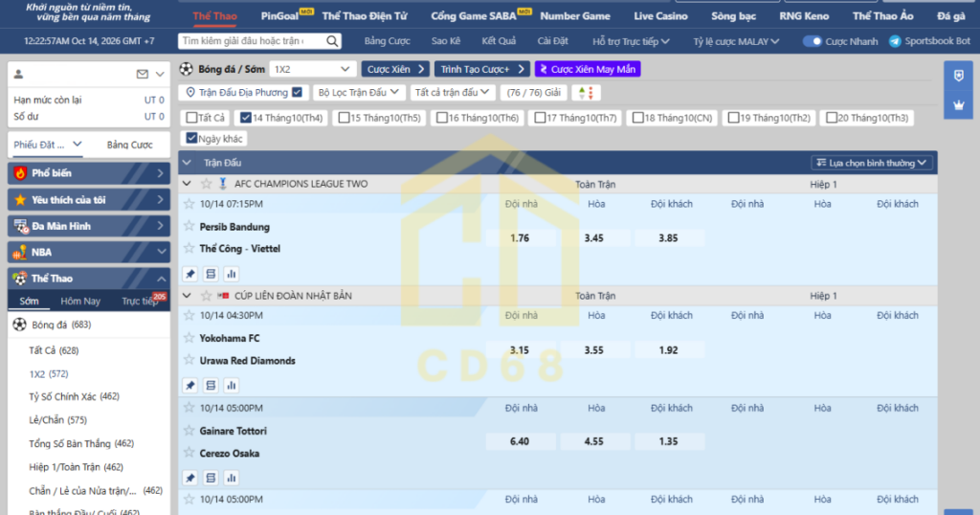Image resolution: width=980 pixels, height=515 pixels.
Task: Check the Tất Cả date checkbox
Action: pyautogui.click(x=191, y=118)
